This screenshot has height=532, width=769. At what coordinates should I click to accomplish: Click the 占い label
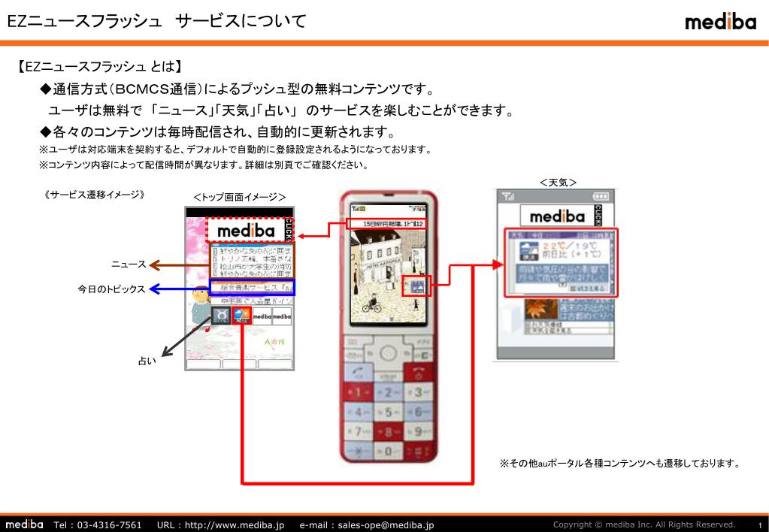click(x=147, y=361)
